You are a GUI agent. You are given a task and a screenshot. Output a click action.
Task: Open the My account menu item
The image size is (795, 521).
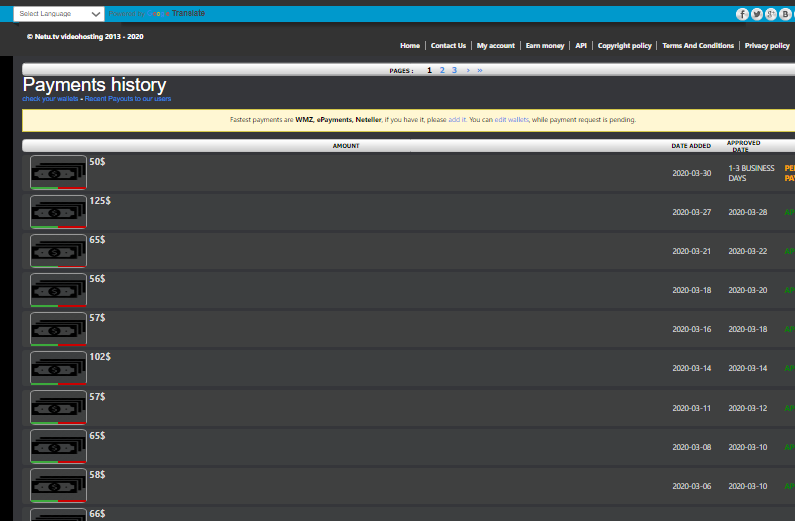coord(496,46)
